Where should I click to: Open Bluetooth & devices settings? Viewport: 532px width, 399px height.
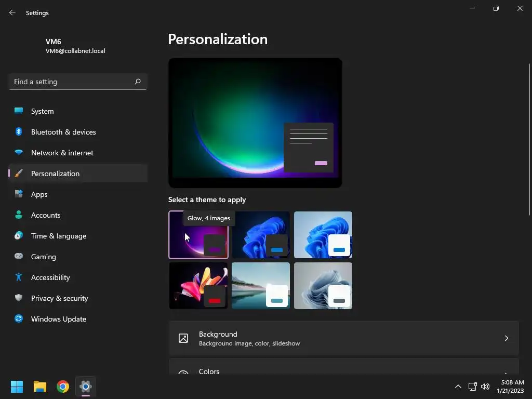coord(78,132)
